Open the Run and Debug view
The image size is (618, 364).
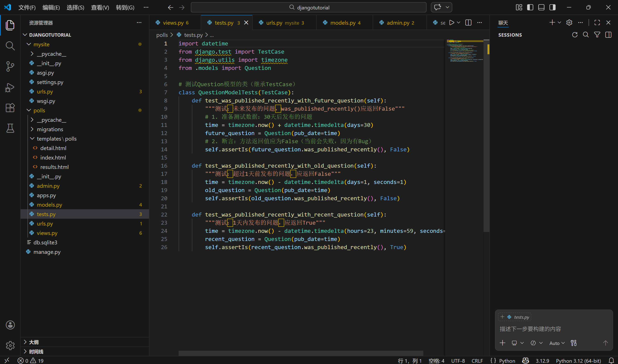[x=10, y=87]
